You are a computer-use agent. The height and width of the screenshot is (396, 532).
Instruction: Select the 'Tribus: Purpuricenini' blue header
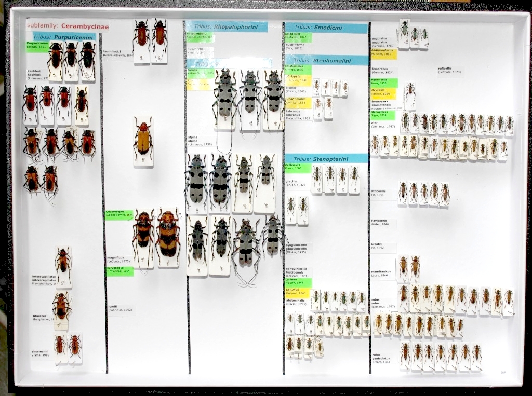[64, 36]
